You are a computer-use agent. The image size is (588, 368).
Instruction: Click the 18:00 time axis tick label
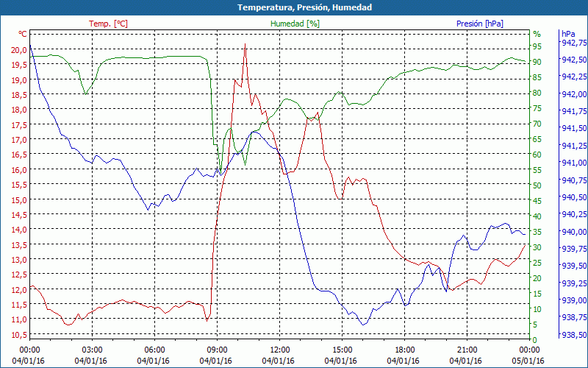[404, 350]
